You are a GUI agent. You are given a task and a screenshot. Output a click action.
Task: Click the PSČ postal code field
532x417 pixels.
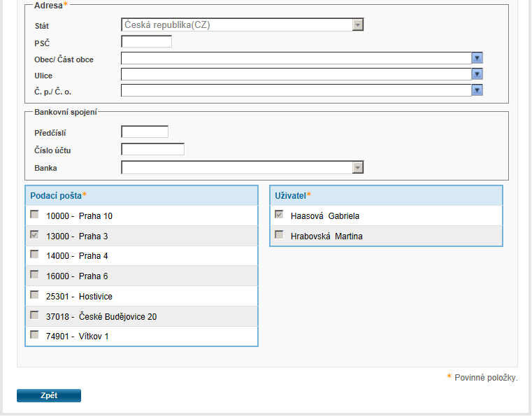coord(146,42)
